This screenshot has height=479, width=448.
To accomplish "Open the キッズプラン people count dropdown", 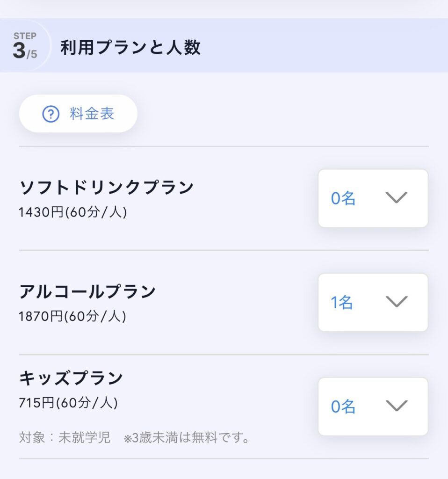I will point(373,406).
